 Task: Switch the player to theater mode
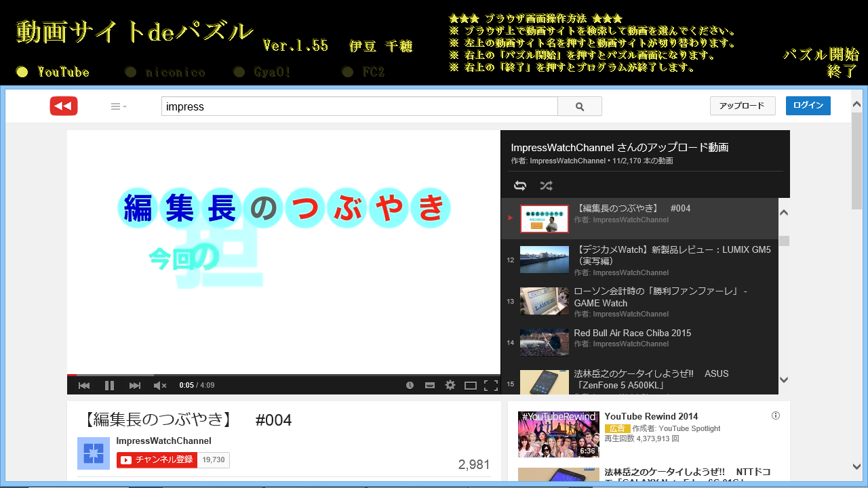[470, 385]
